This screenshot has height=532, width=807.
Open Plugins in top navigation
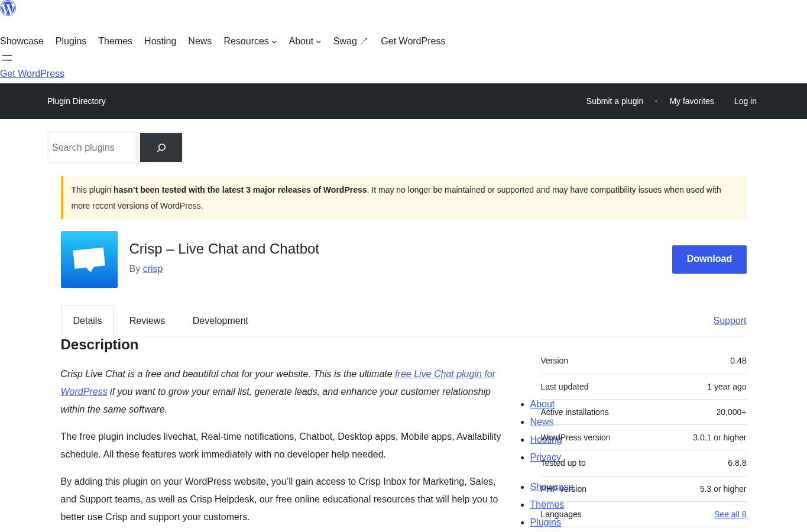pos(71,41)
